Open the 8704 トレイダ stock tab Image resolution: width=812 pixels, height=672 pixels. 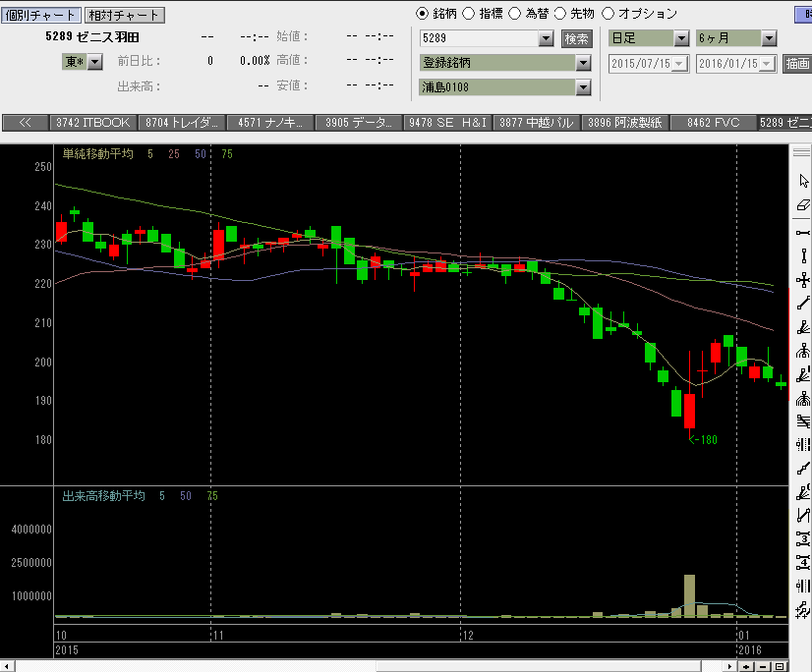pyautogui.click(x=182, y=123)
